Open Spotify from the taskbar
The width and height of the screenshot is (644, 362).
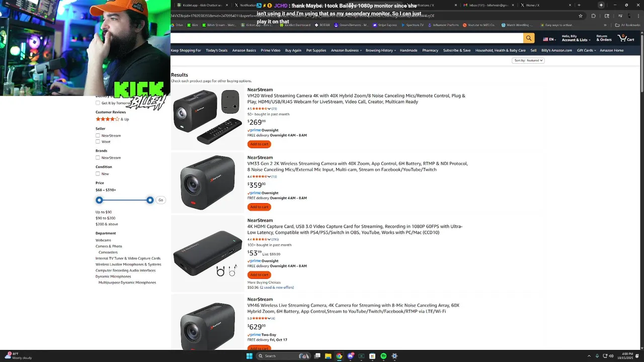383,356
